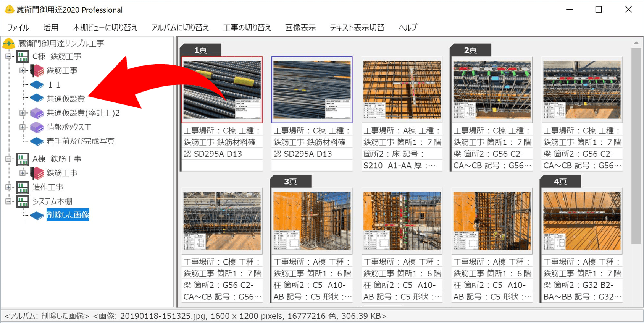Click the purple book icon for 情報ボックス工
Image resolution: width=644 pixels, height=323 pixels.
click(37, 127)
